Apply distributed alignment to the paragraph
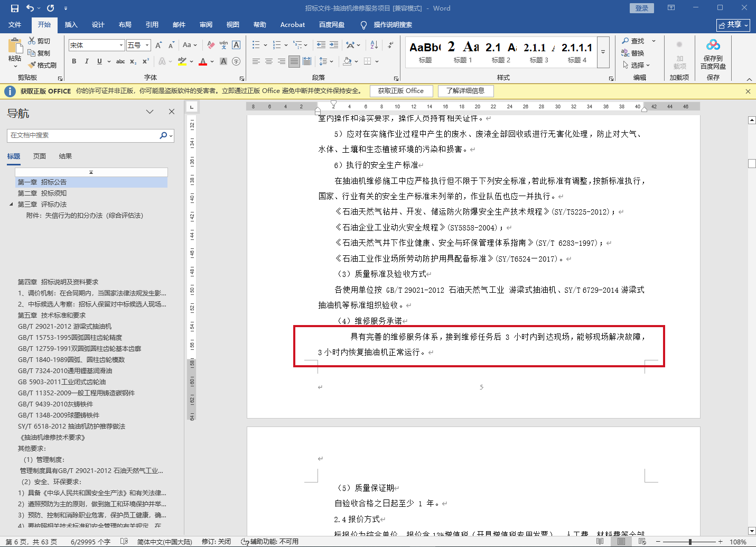 pyautogui.click(x=307, y=61)
